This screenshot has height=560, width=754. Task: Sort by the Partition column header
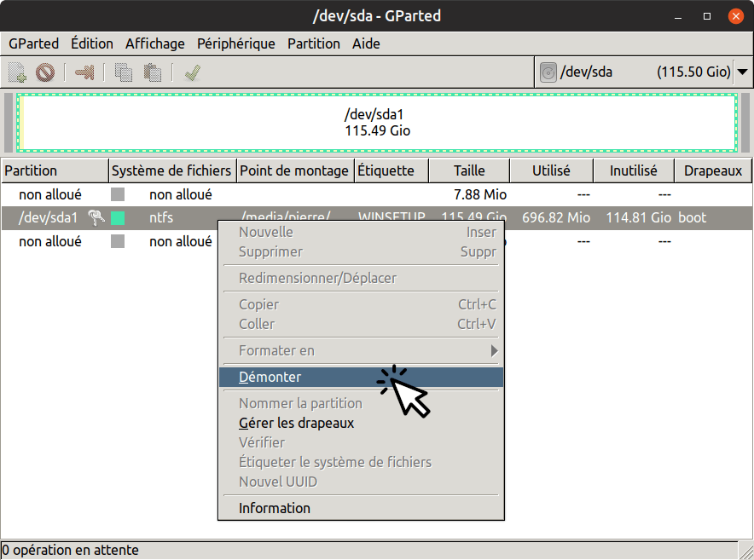[55, 170]
